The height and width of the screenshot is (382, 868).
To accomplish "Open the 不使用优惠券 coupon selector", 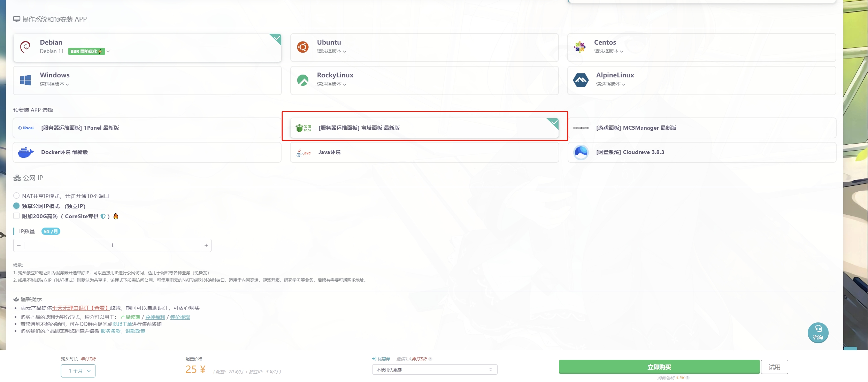I will coord(434,369).
